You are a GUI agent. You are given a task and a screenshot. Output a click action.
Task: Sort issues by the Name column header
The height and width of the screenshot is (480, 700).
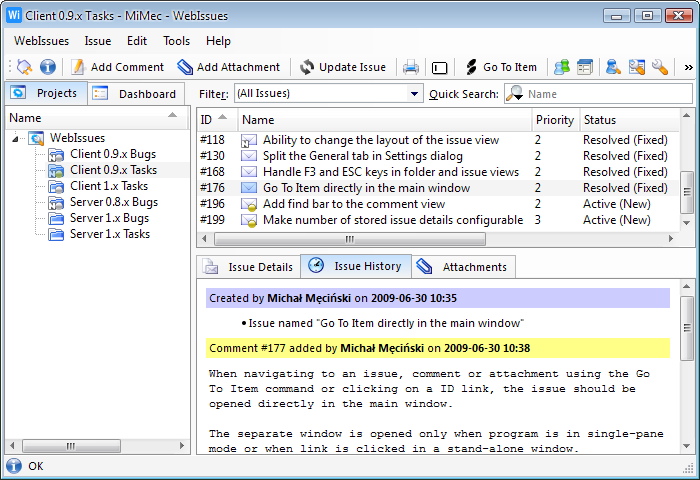point(384,120)
